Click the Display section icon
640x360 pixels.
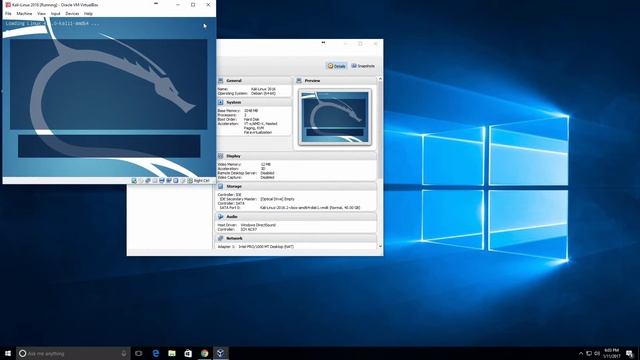(x=221, y=156)
